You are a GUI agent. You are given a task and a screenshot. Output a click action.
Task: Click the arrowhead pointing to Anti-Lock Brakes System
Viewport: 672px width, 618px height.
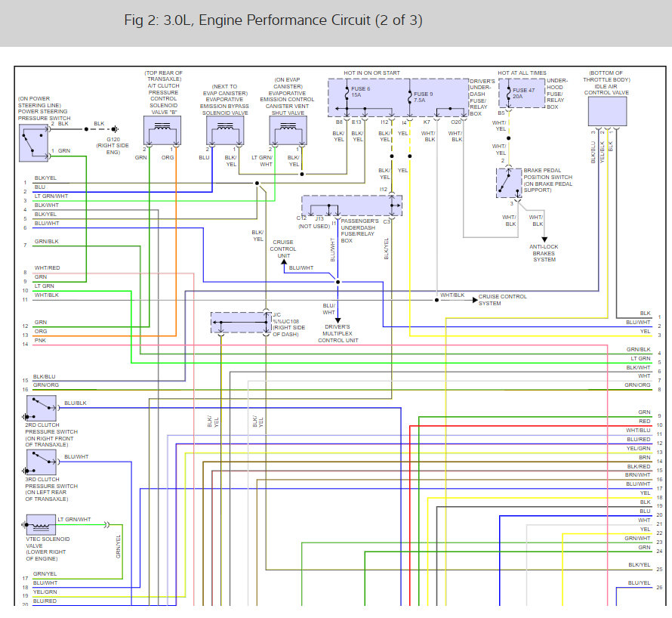(x=544, y=239)
